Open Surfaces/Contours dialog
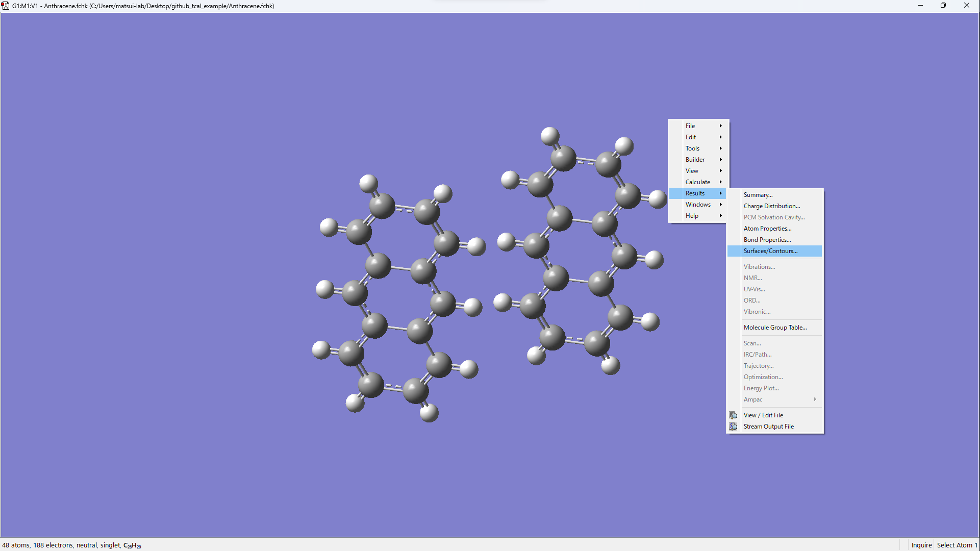980x551 pixels. pos(770,251)
